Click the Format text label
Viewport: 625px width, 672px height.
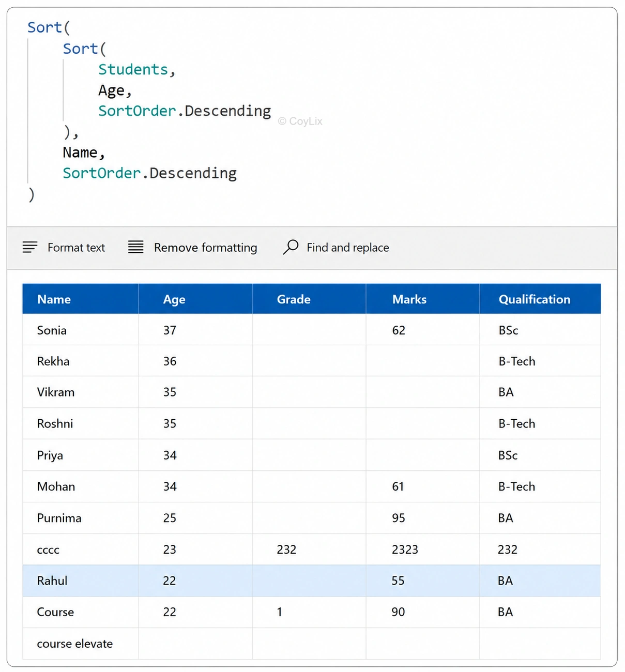coord(76,248)
